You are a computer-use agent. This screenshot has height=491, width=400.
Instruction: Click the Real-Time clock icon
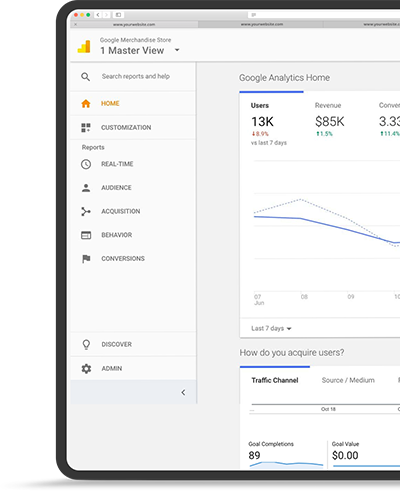[86, 164]
